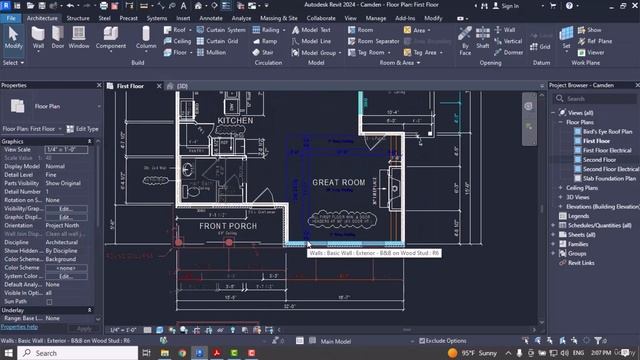The height and width of the screenshot is (360, 640).
Task: Select the Opening By Face tool
Action: (465, 40)
